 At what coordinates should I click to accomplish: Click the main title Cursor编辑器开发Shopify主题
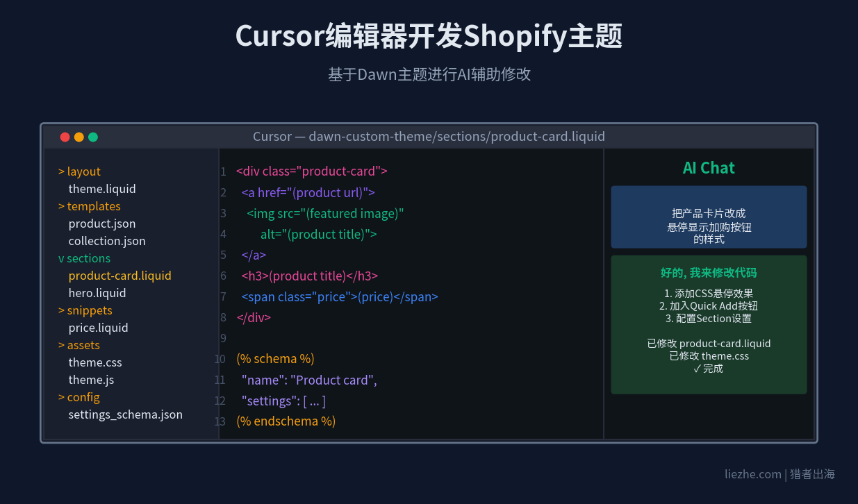[x=429, y=36]
